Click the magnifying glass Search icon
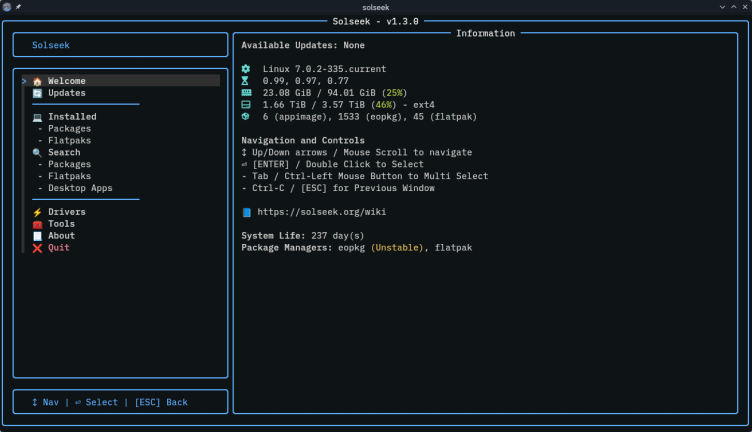 pos(37,152)
